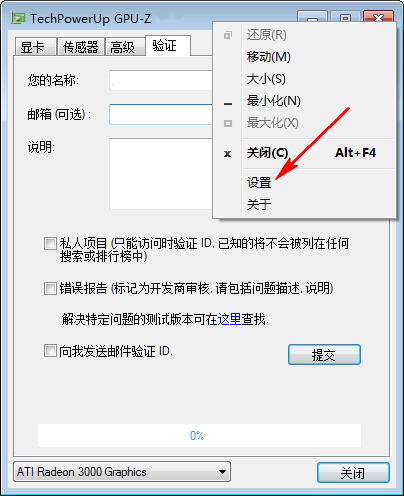Check 向我发送邮件验证 ID option
Screen dimensions: 404x496
[50, 351]
